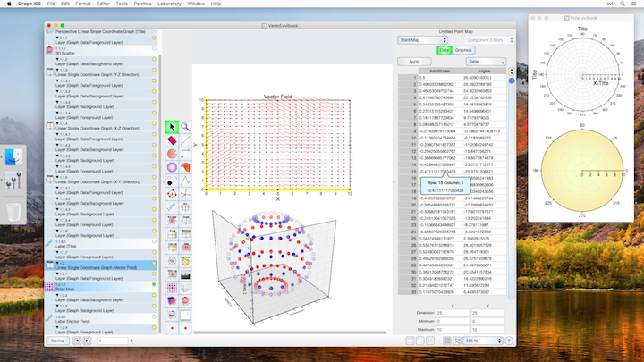Open Finder from the Dock
Image resolution: width=644 pixels, height=362 pixels.
[13, 156]
